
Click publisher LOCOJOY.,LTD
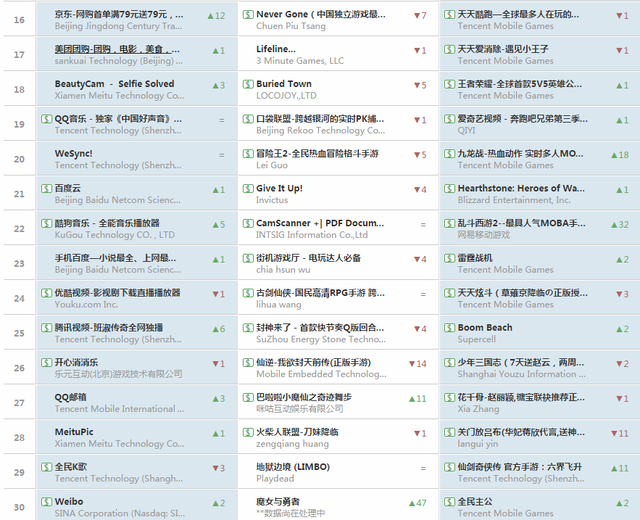(286, 96)
